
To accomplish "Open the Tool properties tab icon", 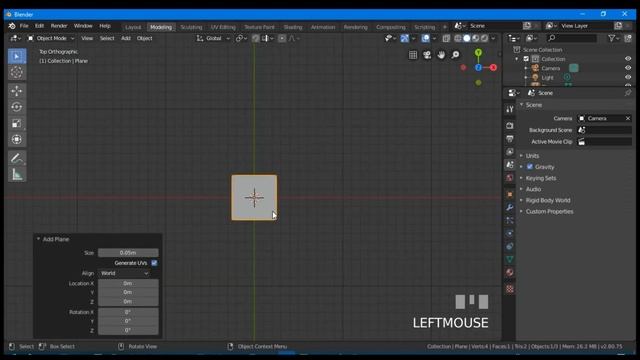I will pos(510,109).
